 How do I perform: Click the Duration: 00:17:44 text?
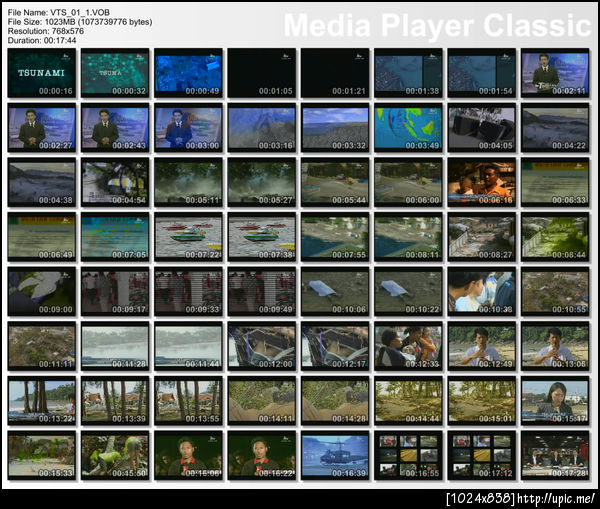click(x=42, y=41)
